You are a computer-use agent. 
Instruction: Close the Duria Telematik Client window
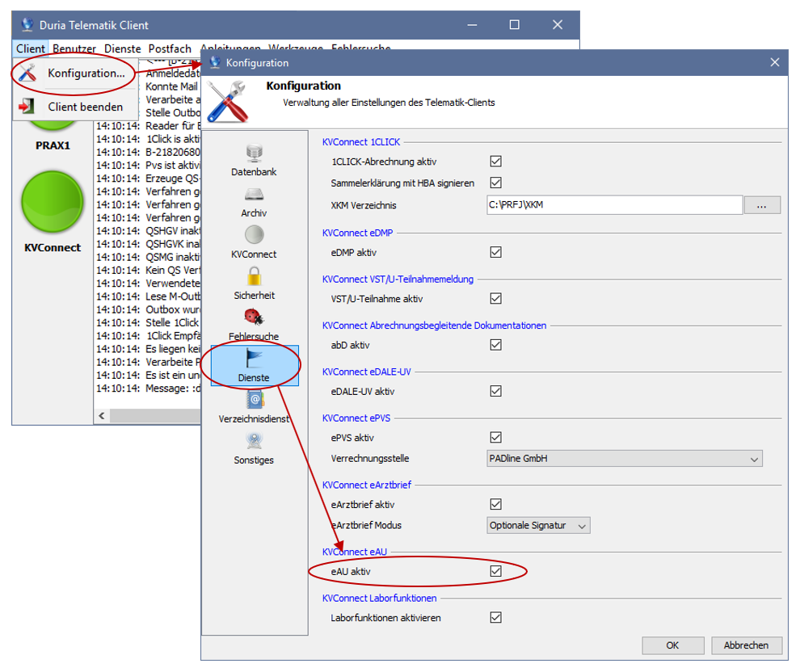(558, 24)
